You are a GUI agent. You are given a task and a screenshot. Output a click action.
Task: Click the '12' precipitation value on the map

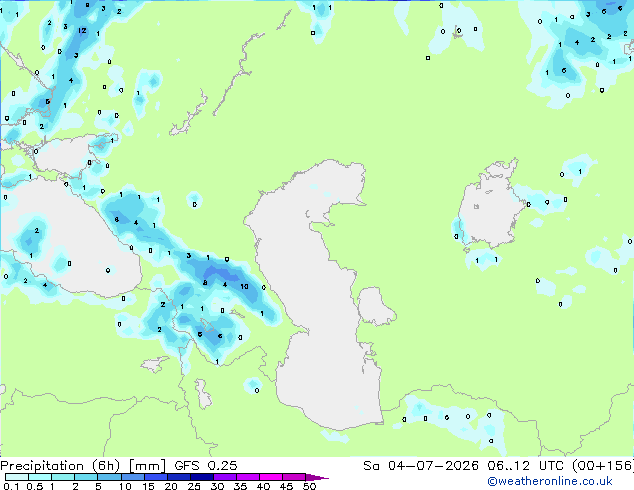coord(82,30)
